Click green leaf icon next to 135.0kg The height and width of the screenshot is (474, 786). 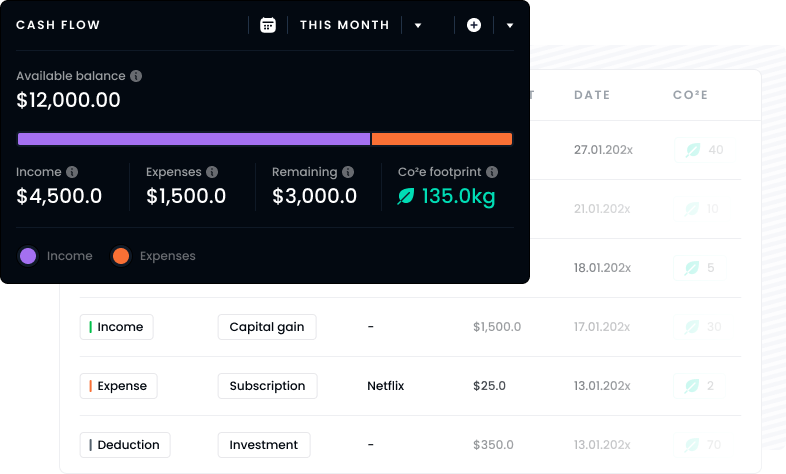[x=406, y=197]
